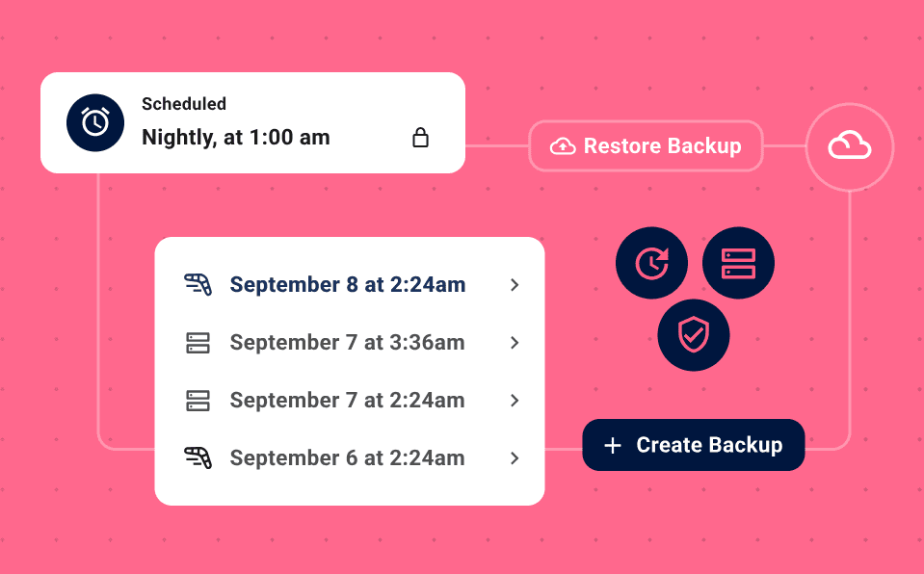Select the September 8 at 2:24am backup
Screen dimensions: 924x574
(350, 285)
